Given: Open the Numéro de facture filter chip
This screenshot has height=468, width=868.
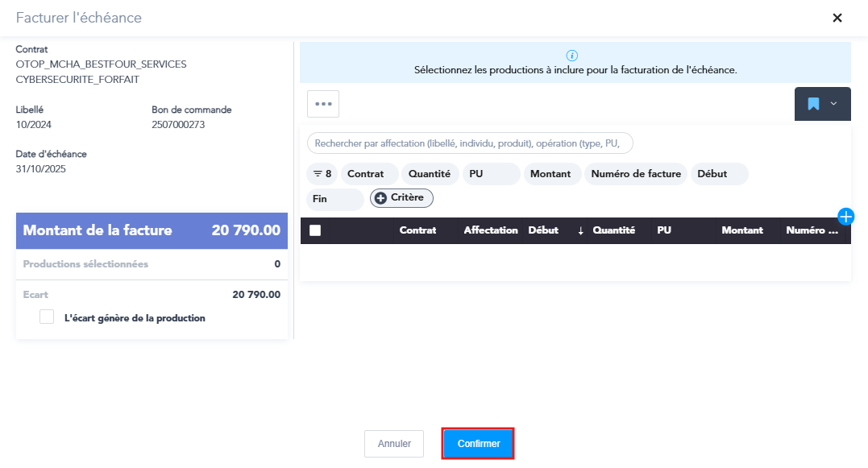Looking at the screenshot, I should click(x=636, y=174).
